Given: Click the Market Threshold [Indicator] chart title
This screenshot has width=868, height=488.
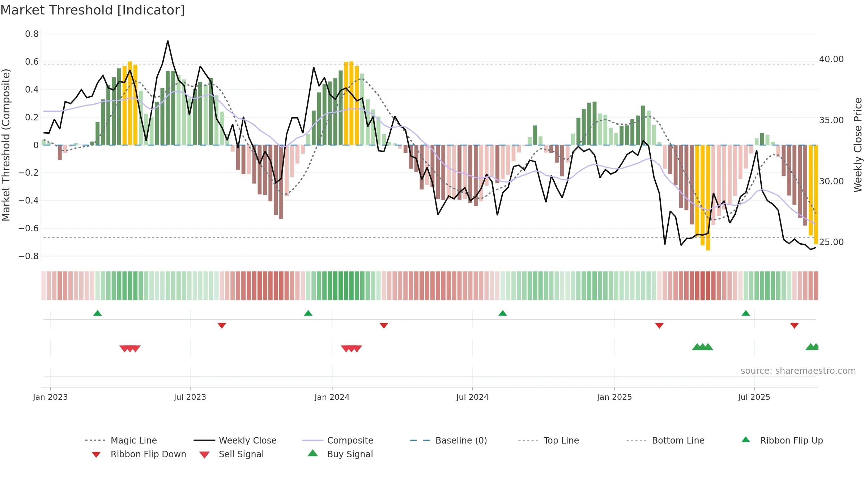Looking at the screenshot, I should (x=93, y=10).
